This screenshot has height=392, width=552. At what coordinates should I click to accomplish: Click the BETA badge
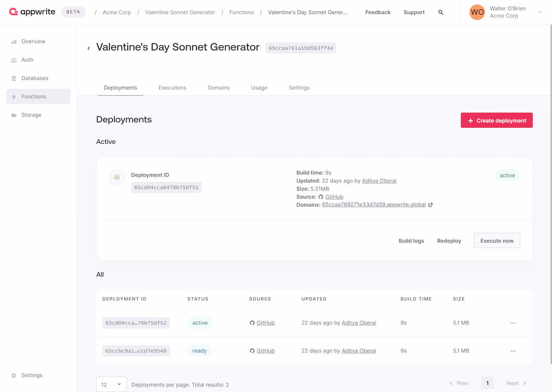click(x=73, y=12)
